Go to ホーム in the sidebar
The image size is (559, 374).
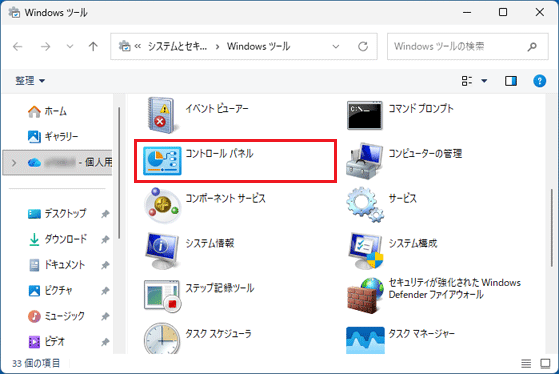point(47,111)
